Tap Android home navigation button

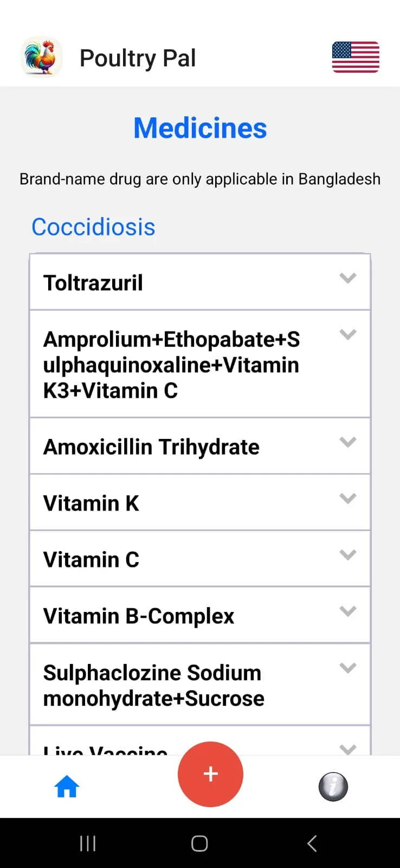[199, 843]
